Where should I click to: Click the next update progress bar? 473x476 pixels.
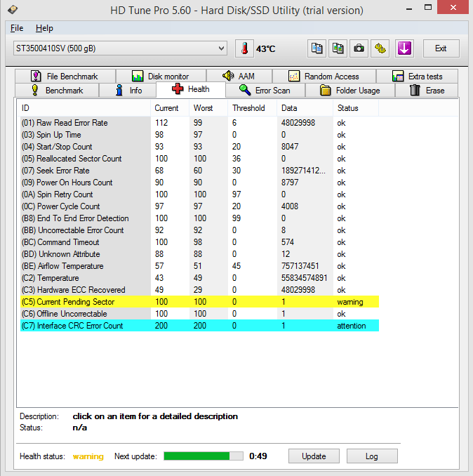[x=204, y=456]
